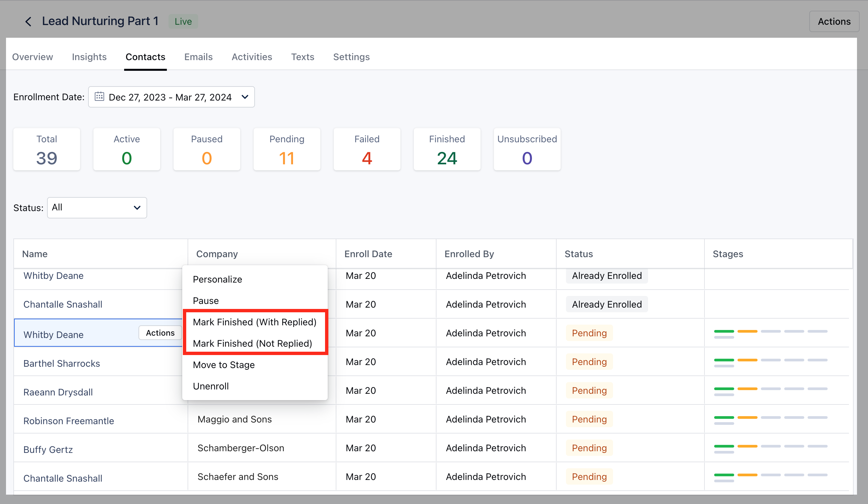Click Already Enrolled badge in Chantalle Snashall row
868x504 pixels.
tap(607, 304)
